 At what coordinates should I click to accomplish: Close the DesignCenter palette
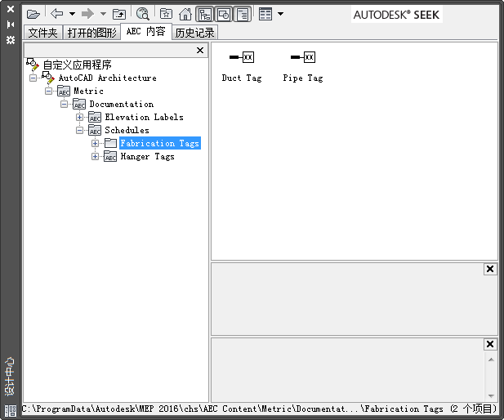coord(11,9)
